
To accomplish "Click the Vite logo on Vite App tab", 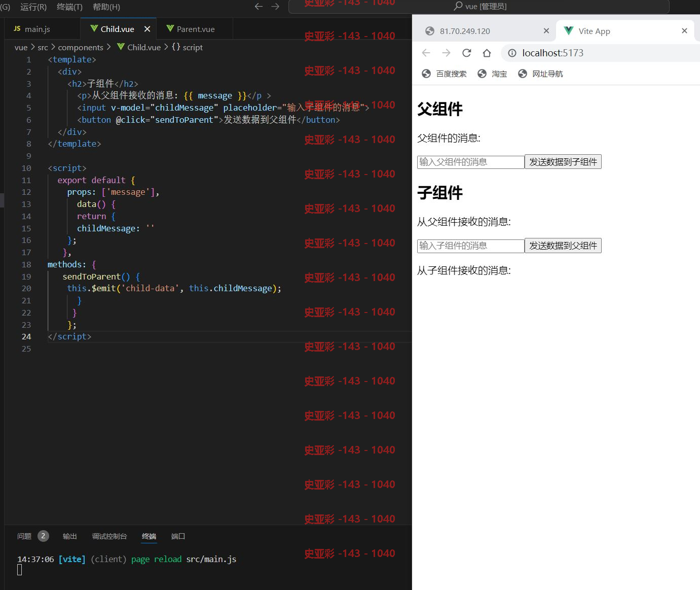I will point(569,30).
